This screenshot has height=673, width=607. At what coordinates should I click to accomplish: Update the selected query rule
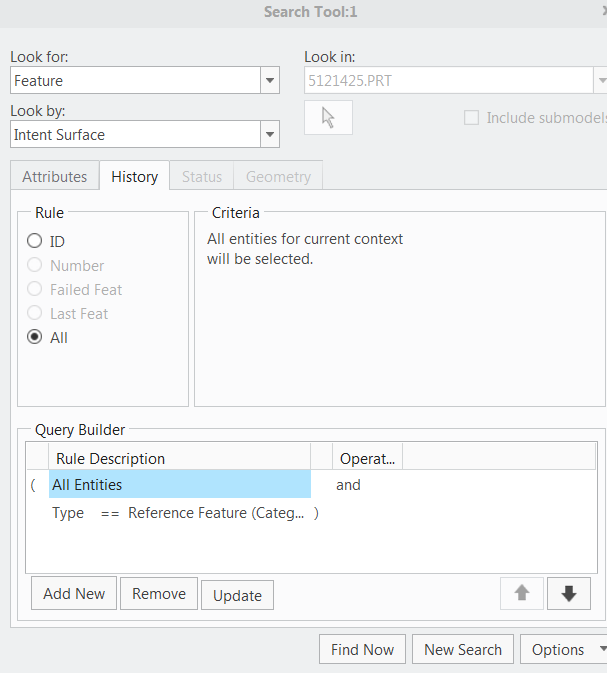click(x=237, y=595)
